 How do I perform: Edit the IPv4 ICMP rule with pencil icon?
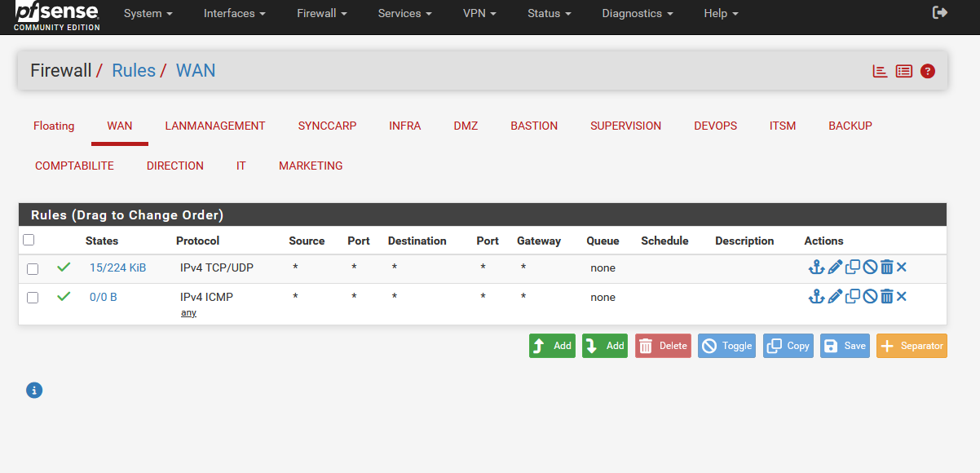click(835, 297)
